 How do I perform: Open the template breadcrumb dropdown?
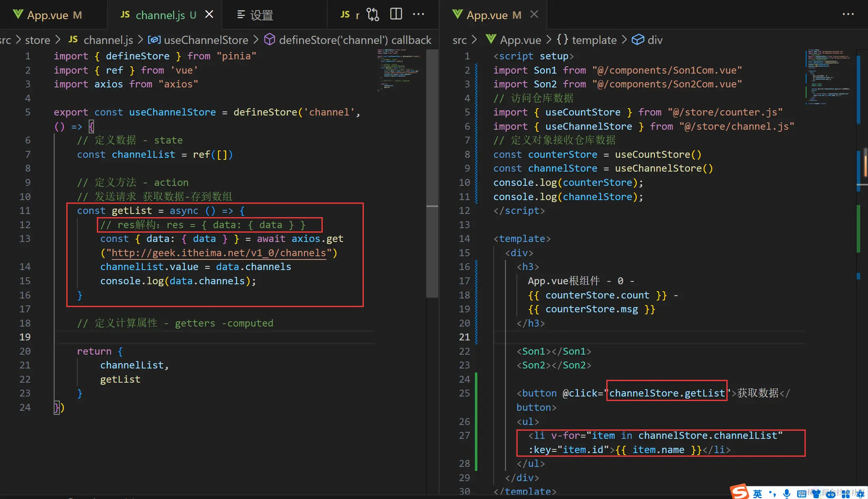pyautogui.click(x=586, y=40)
